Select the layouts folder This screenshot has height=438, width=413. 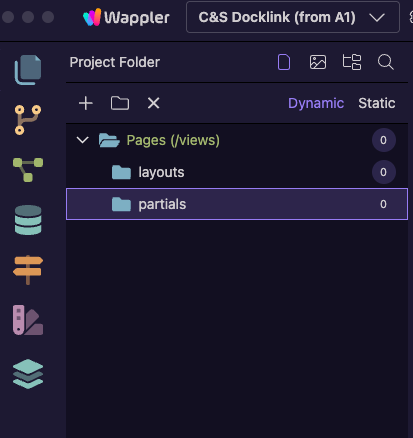237,172
